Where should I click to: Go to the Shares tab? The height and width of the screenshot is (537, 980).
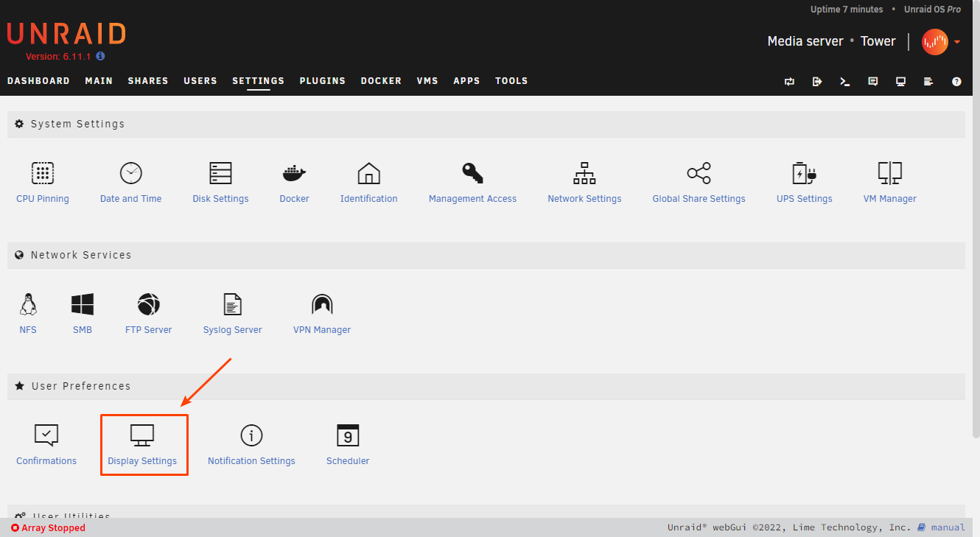coord(148,81)
